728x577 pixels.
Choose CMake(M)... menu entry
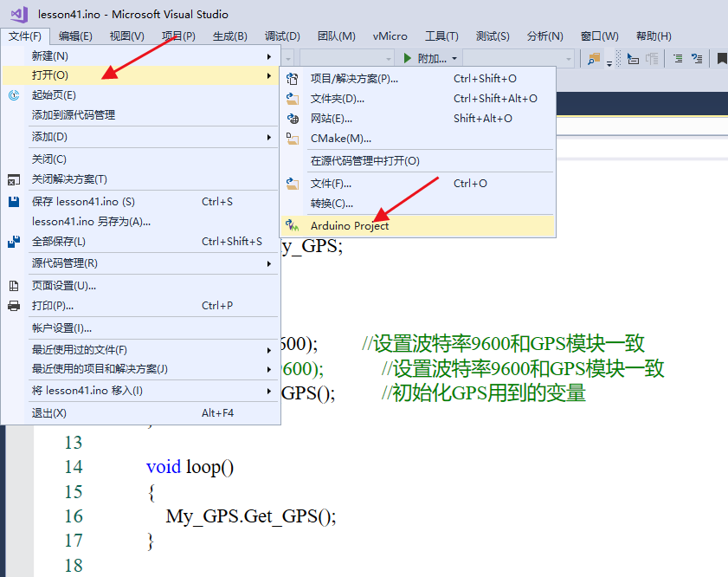[x=417, y=139]
